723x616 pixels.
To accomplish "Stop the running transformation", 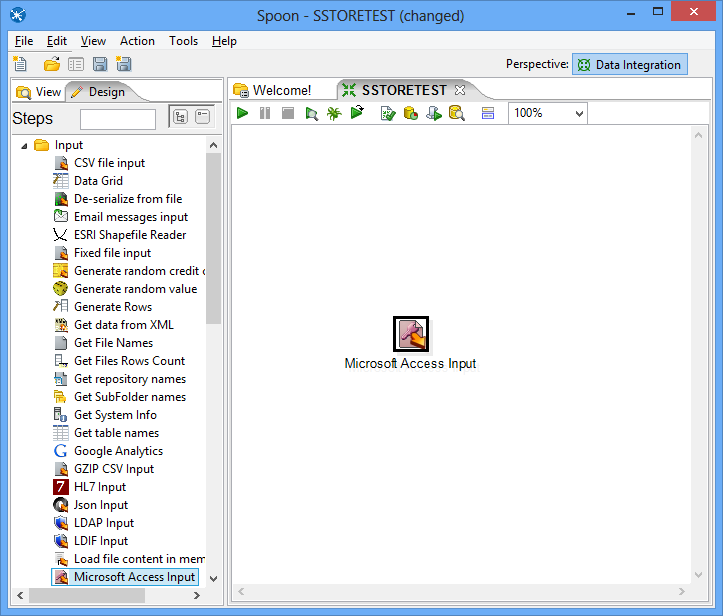I will tap(288, 113).
